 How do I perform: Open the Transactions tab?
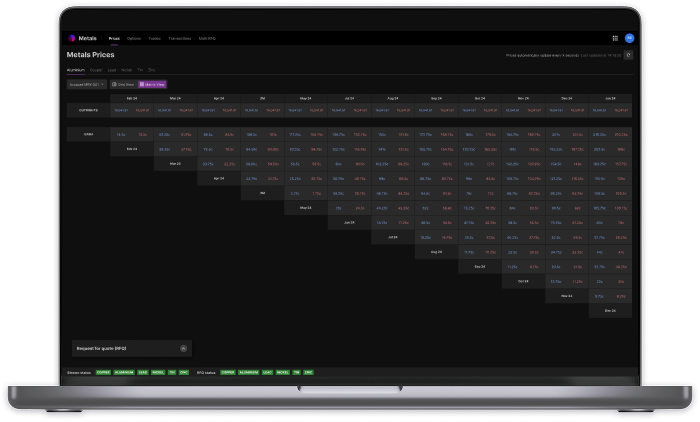(x=180, y=38)
